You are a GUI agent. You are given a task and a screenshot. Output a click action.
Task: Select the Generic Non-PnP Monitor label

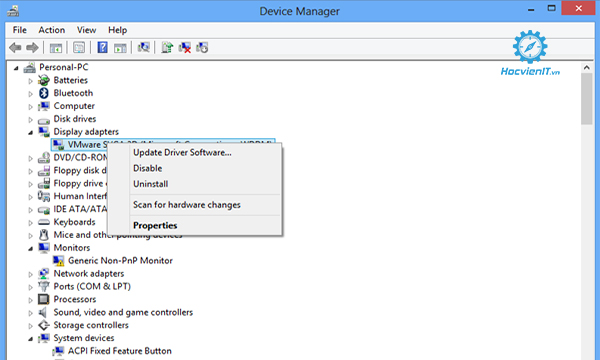click(120, 261)
